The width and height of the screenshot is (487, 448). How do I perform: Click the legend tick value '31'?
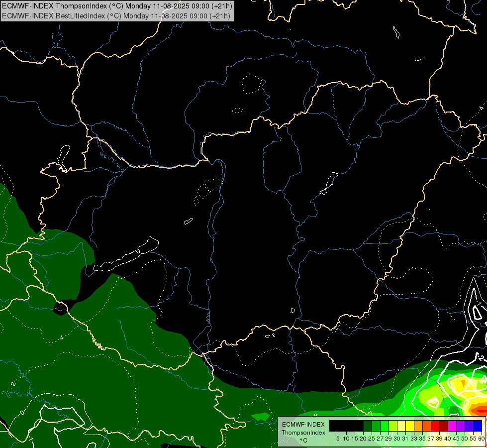[x=405, y=439]
